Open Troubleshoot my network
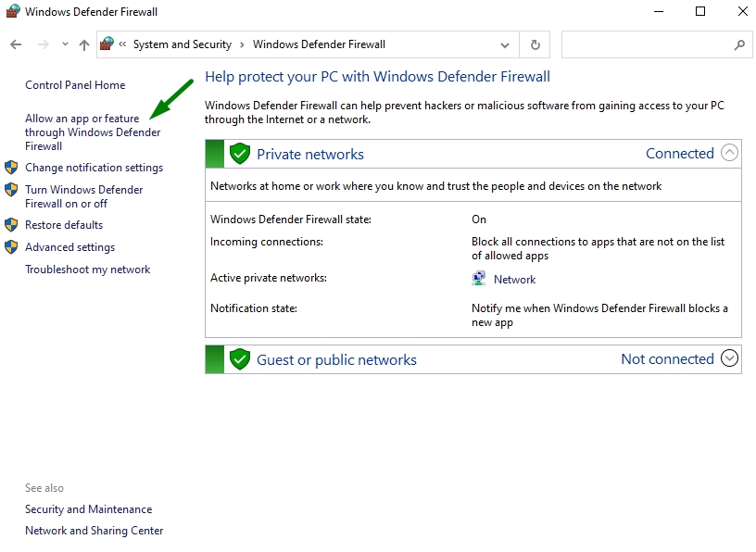 tap(88, 270)
